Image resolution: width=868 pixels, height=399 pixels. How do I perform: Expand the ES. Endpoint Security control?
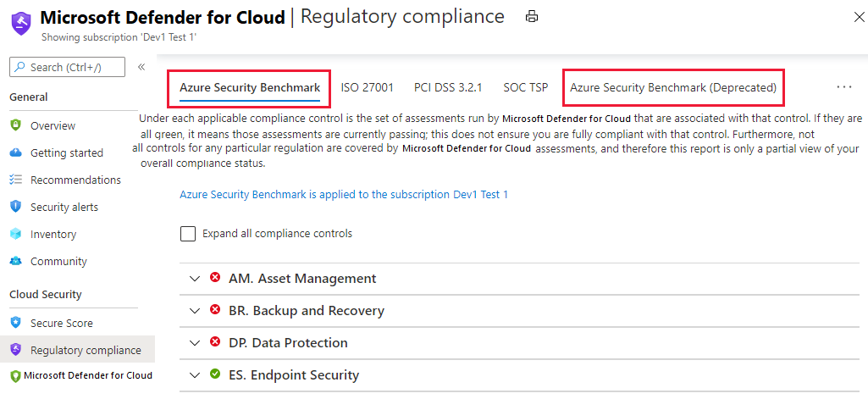tap(195, 375)
